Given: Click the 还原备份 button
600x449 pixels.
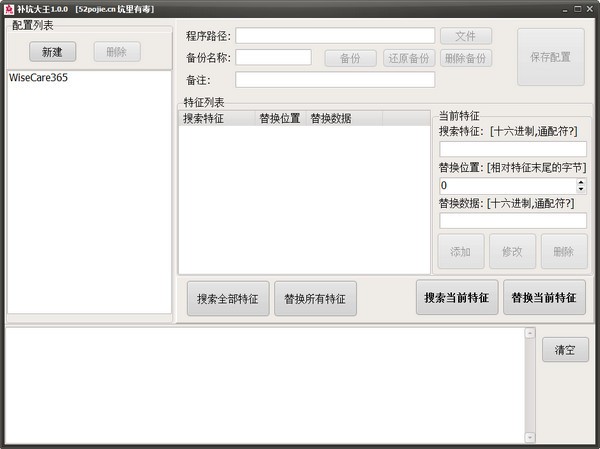Looking at the screenshot, I should coord(409,58).
